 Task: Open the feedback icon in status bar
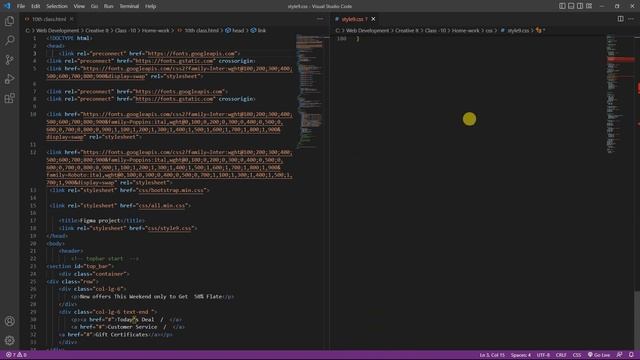click(x=620, y=355)
